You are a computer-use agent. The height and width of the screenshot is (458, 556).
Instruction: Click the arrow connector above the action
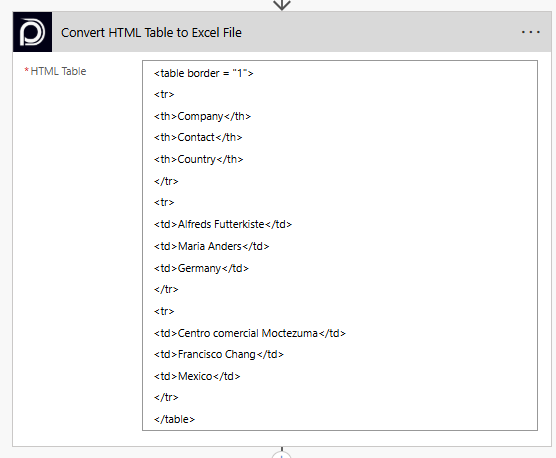pos(282,5)
